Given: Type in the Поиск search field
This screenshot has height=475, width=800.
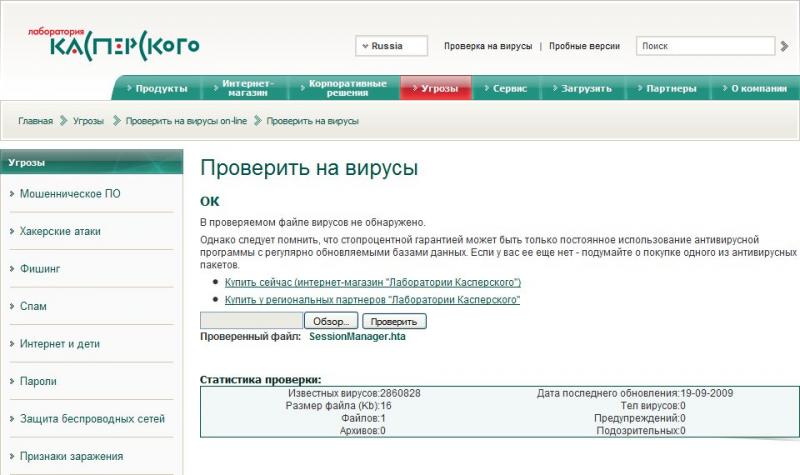Looking at the screenshot, I should [704, 46].
